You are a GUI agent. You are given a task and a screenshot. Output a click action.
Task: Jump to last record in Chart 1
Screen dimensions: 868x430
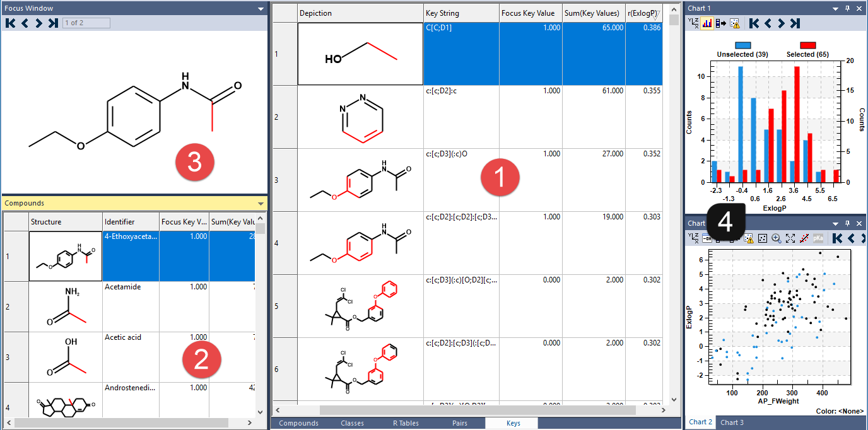point(795,23)
